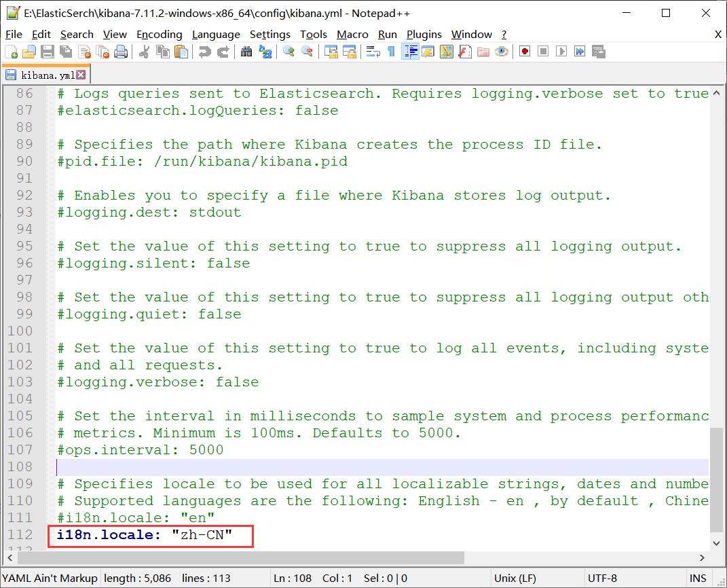Click the Save All icon

(x=66, y=52)
